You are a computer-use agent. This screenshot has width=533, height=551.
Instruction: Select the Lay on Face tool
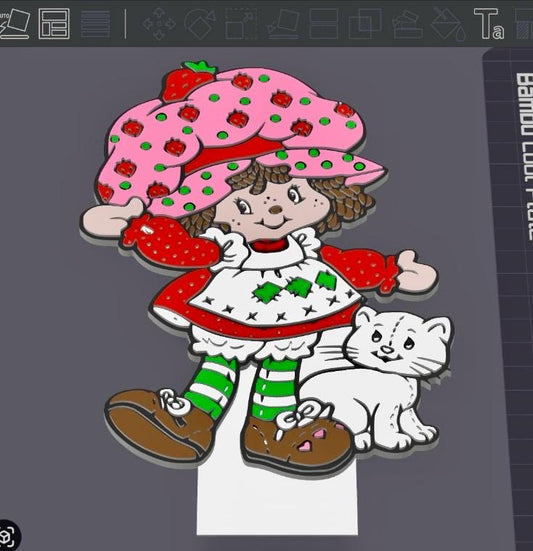[x=283, y=24]
